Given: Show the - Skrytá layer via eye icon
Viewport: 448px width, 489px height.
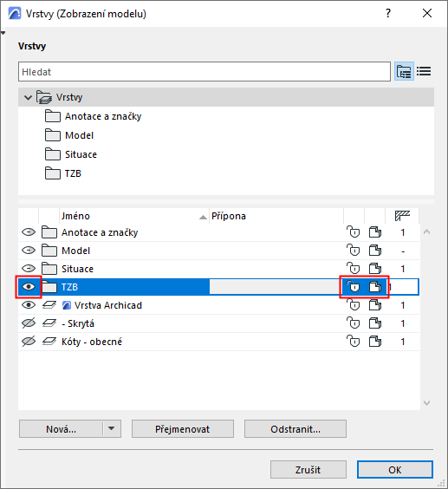Looking at the screenshot, I should tap(29, 323).
